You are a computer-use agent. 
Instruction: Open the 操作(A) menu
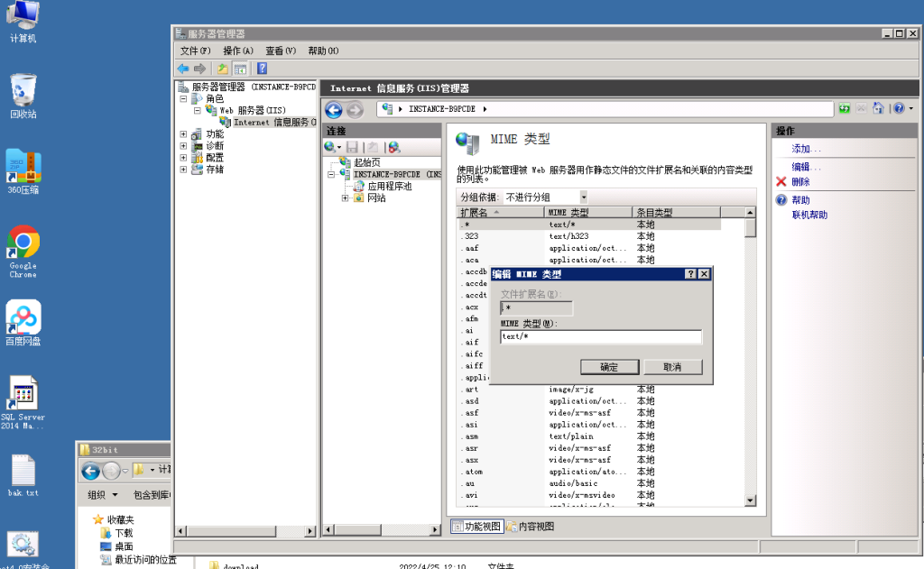(x=237, y=50)
